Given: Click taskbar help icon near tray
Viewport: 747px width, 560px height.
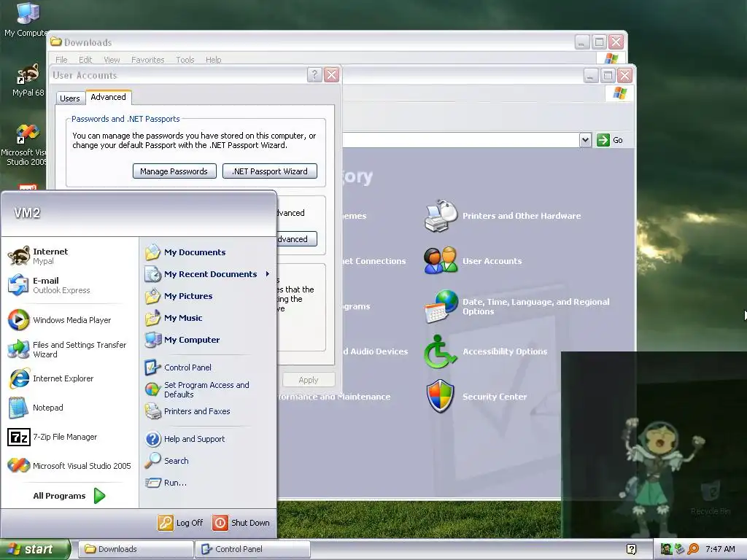Looking at the screenshot, I should click(631, 549).
